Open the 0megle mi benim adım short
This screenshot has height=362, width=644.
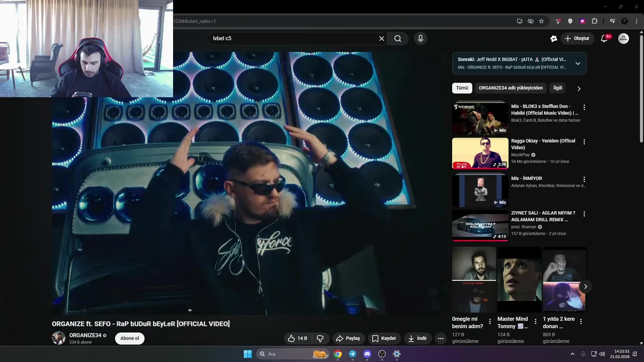(x=474, y=280)
